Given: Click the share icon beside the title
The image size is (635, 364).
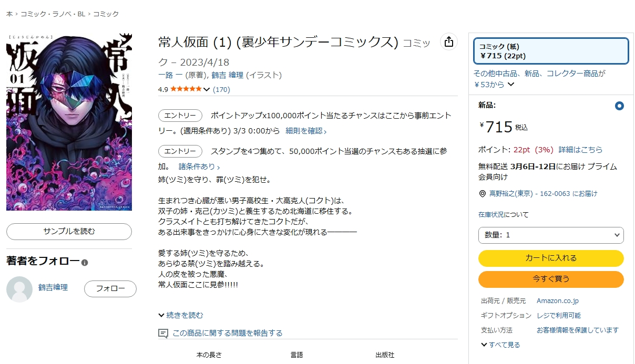Looking at the screenshot, I should [x=448, y=42].
